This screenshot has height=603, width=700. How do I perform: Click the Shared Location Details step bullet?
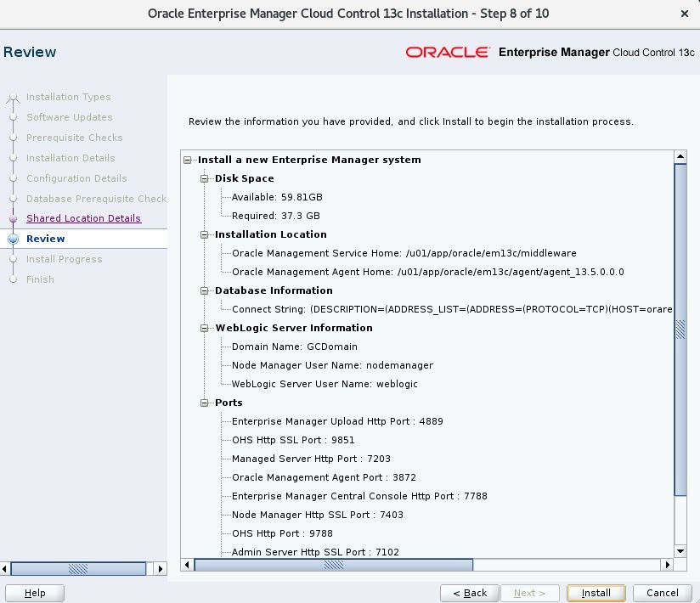point(14,219)
